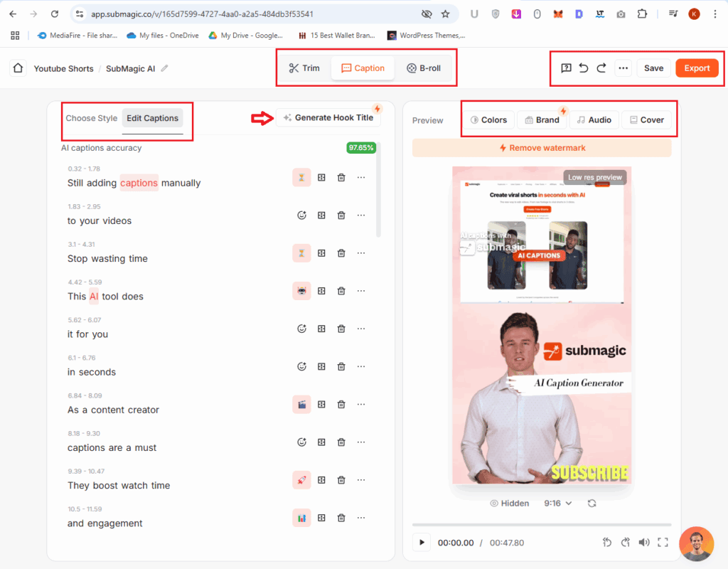Change clapperboard emoji on 'As a content creator'

(x=301, y=404)
